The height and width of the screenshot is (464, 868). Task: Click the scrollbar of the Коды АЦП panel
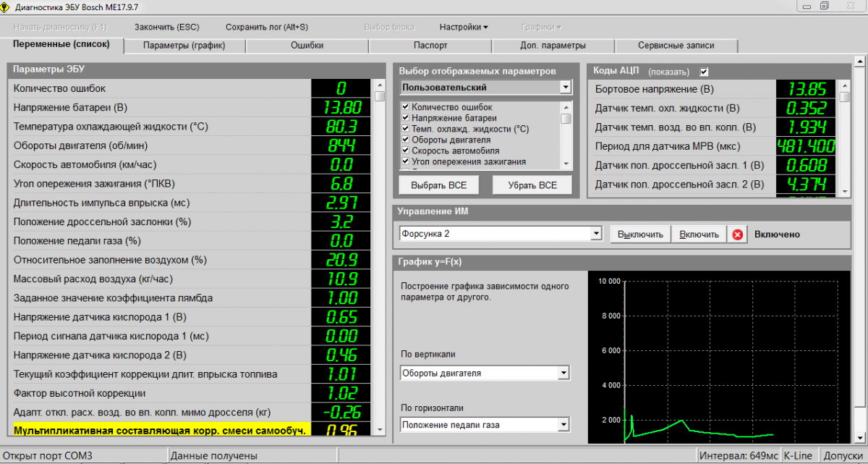844,138
